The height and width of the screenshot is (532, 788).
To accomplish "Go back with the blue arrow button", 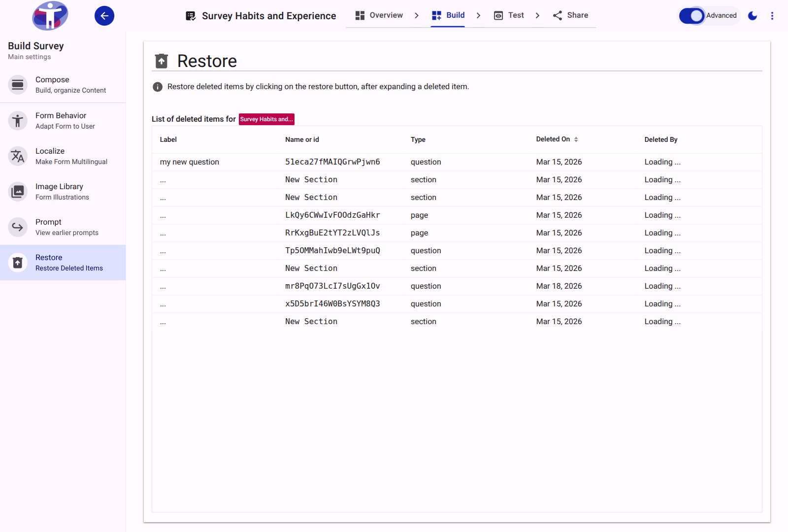I will click(x=104, y=16).
